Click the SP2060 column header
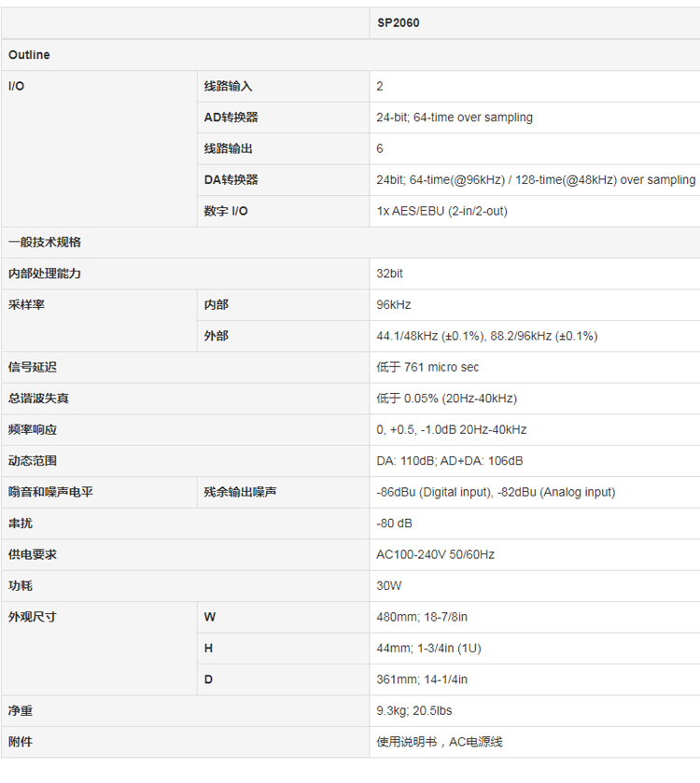The height and width of the screenshot is (783, 700). 398,23
